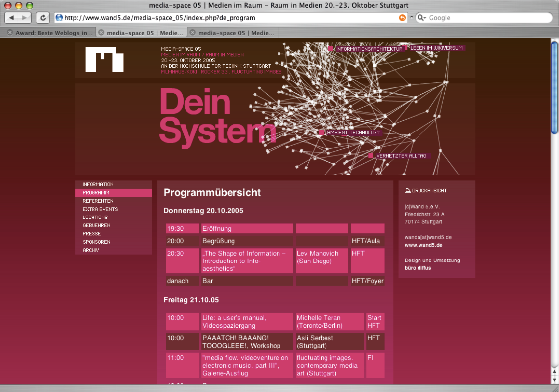Click the white media-space logo mark in the header

pos(104,59)
